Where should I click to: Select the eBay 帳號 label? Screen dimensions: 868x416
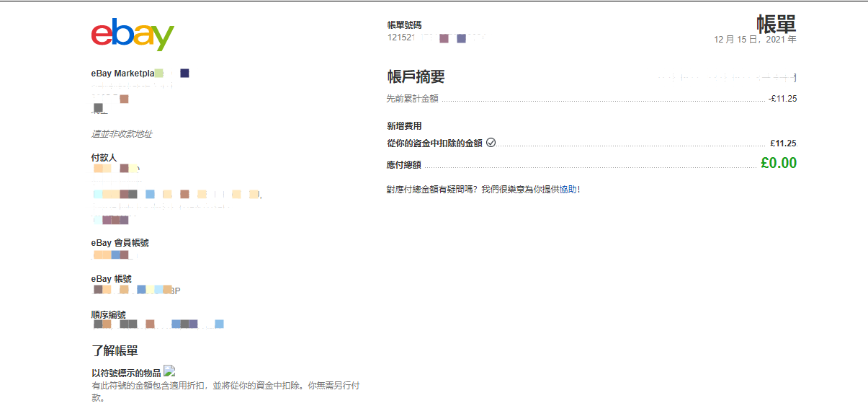click(x=112, y=279)
